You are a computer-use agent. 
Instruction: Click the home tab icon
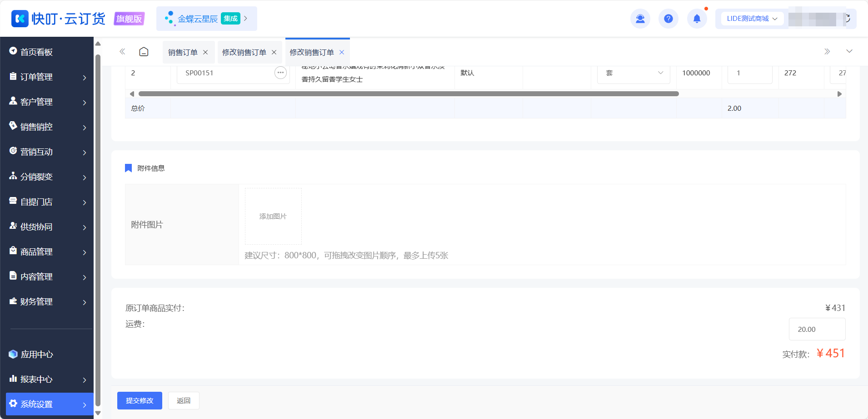tap(144, 52)
